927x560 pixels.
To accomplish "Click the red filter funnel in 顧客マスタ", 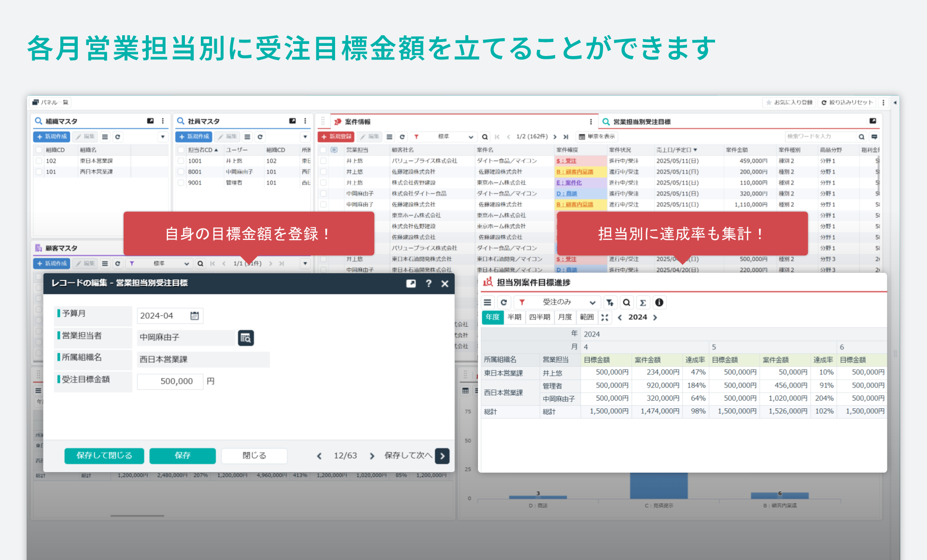I will tap(131, 263).
